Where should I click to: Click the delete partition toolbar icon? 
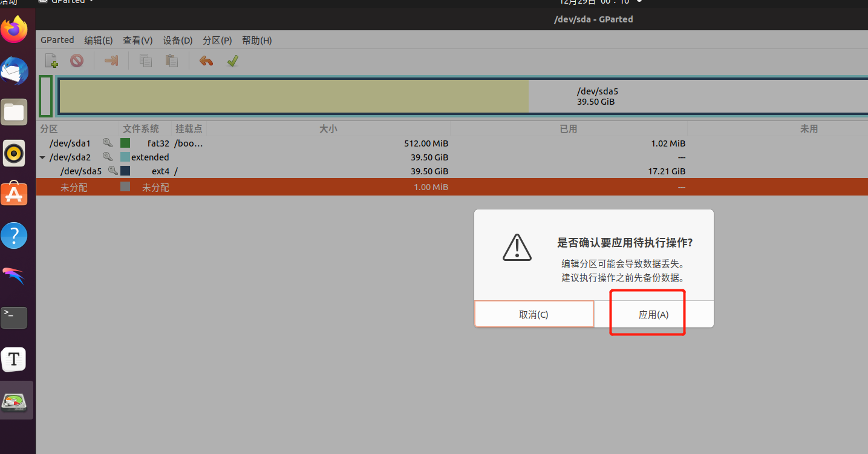tap(76, 61)
